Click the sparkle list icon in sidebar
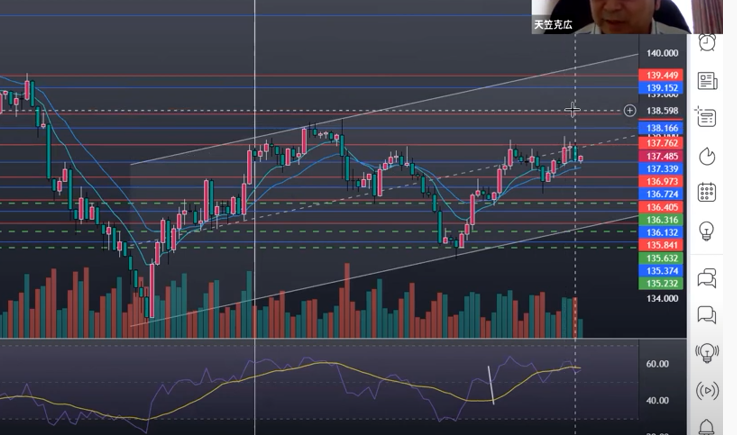 point(707,117)
